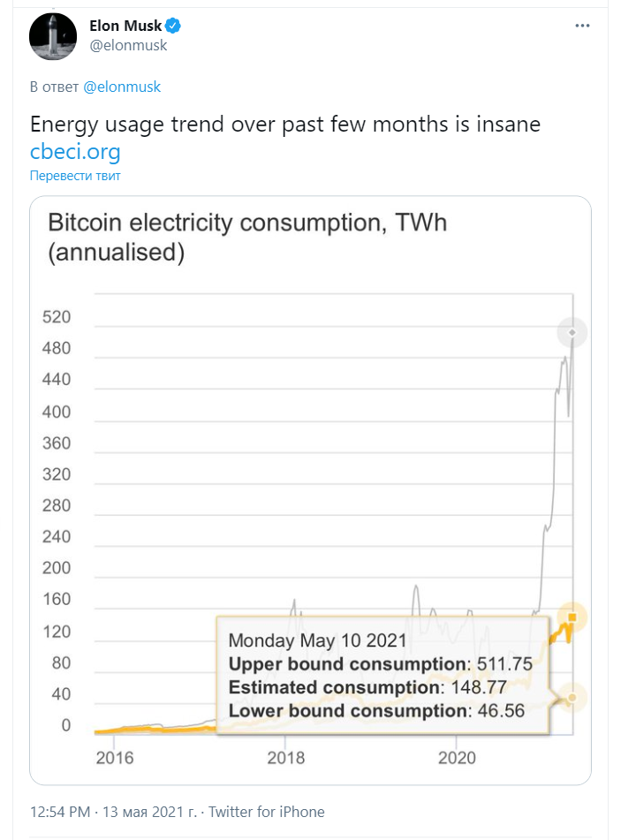Click the 520 value on the y-axis
621x840 pixels.
click(57, 317)
